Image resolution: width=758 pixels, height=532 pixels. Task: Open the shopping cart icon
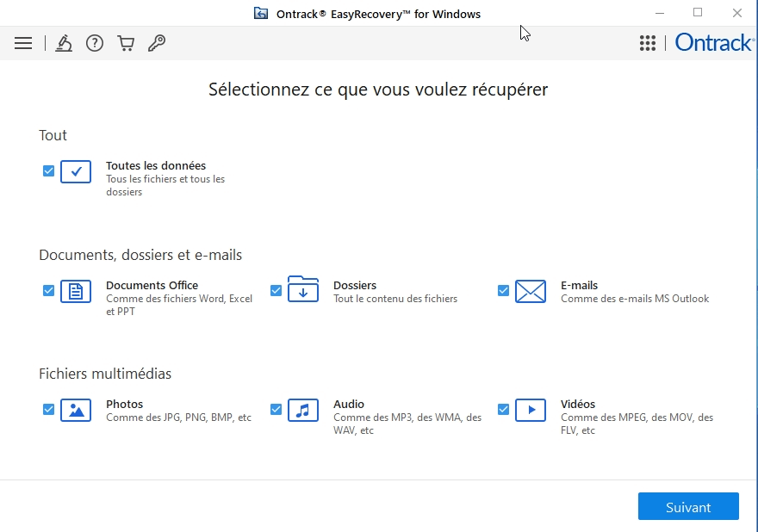[126, 43]
